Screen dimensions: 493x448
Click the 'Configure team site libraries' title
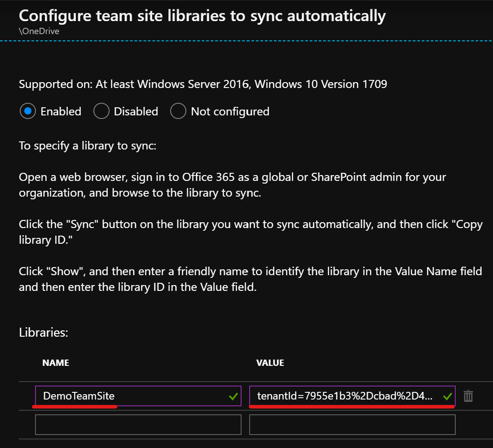pos(202,16)
